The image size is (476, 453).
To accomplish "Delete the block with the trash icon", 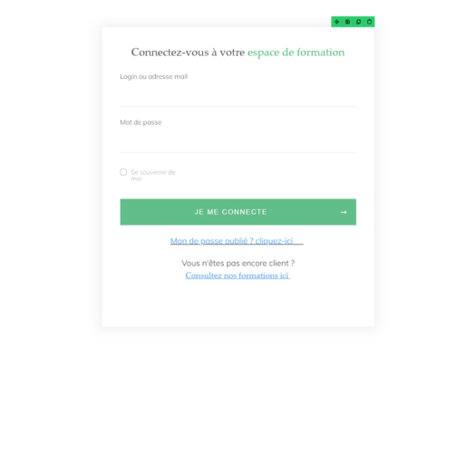I will [369, 22].
